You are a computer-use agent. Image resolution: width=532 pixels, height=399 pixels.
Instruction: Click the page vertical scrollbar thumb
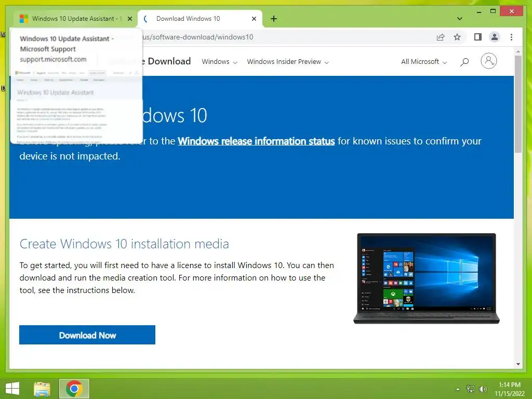518,104
